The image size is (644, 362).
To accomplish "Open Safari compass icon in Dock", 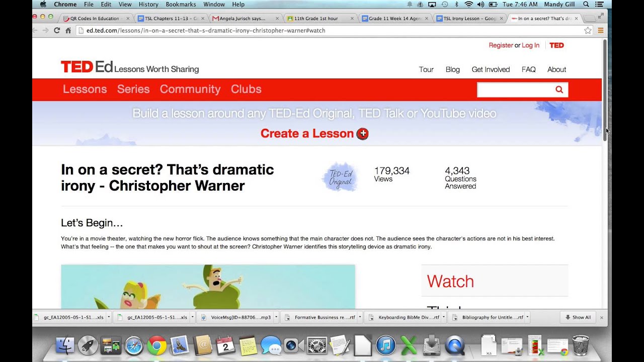I will 134,345.
